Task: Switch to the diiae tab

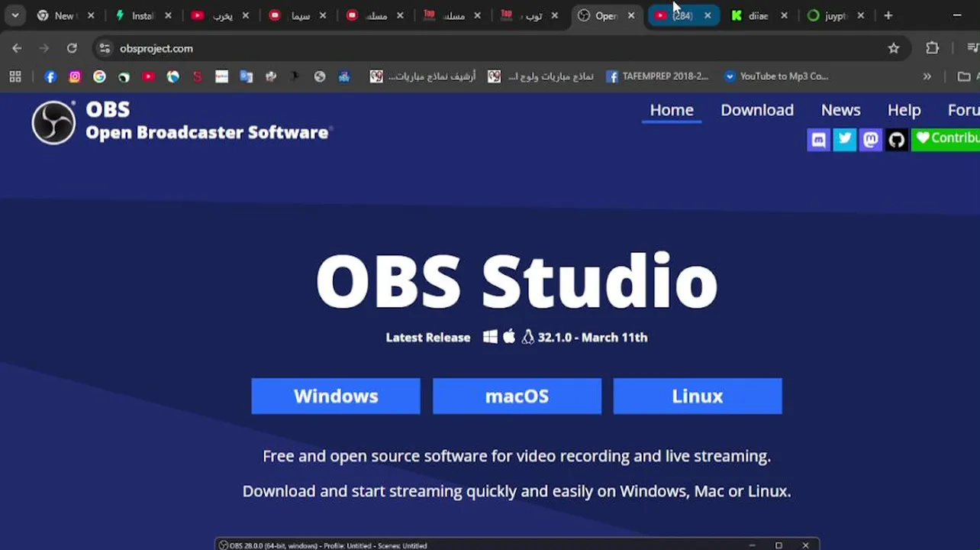Action: click(x=759, y=15)
